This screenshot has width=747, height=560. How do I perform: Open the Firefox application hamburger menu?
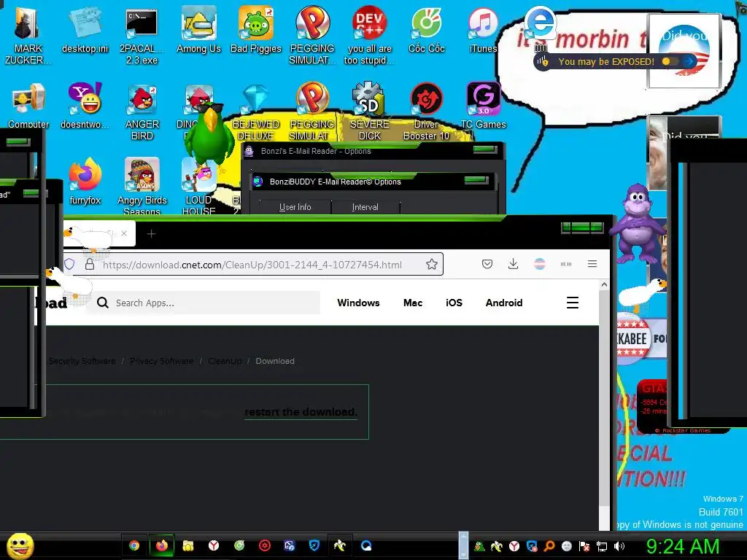pos(592,264)
